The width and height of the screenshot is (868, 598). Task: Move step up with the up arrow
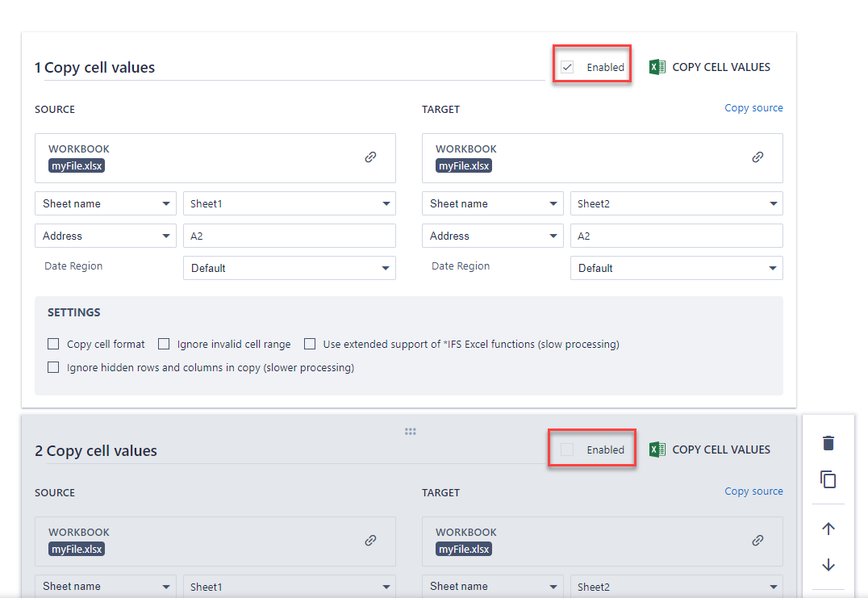click(828, 529)
